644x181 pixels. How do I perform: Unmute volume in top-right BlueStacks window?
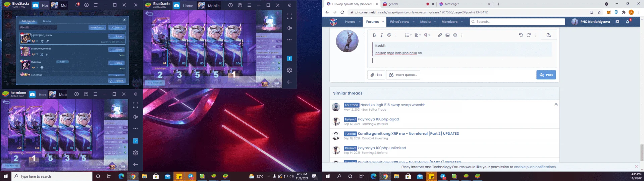point(289,28)
